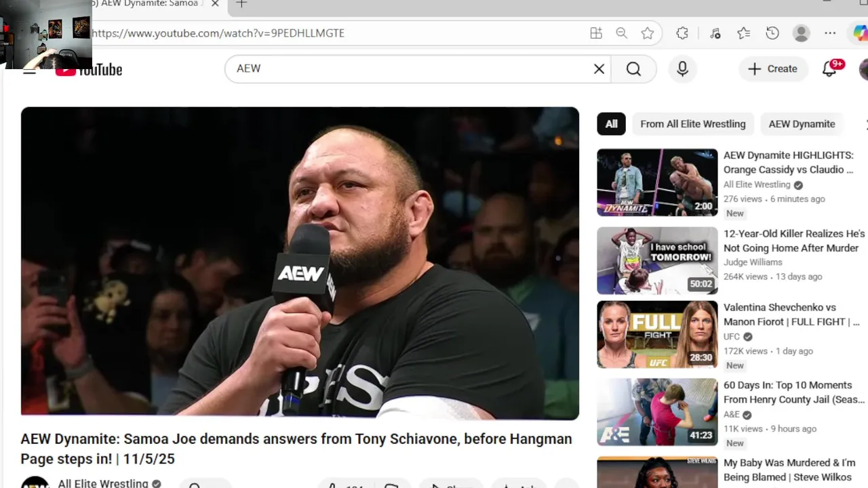Open the media control music note icon
Screen dimensions: 868x488
click(715, 33)
